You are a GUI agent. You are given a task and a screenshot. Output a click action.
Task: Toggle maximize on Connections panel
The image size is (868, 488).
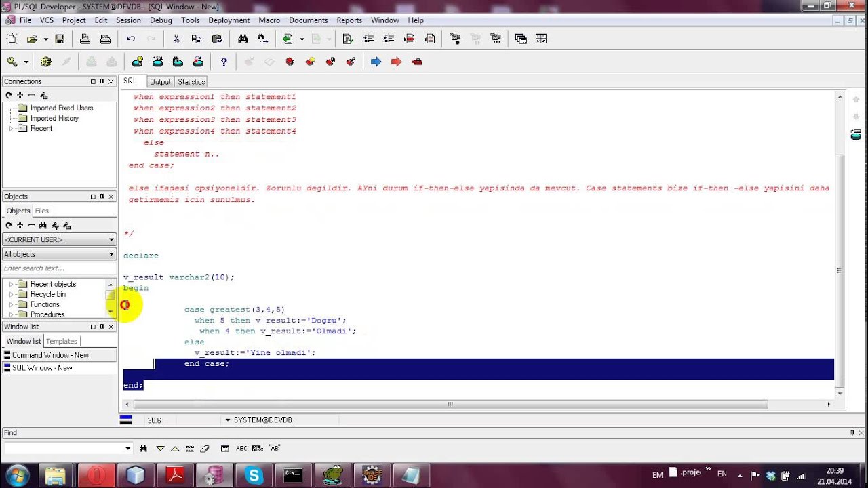pyautogui.click(x=93, y=81)
